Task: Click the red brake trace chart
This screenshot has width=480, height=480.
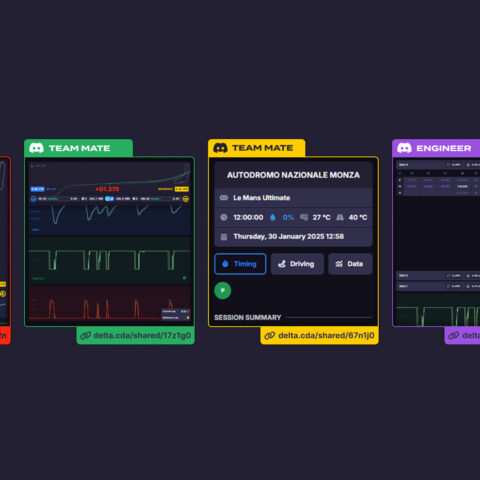Action: (109, 304)
